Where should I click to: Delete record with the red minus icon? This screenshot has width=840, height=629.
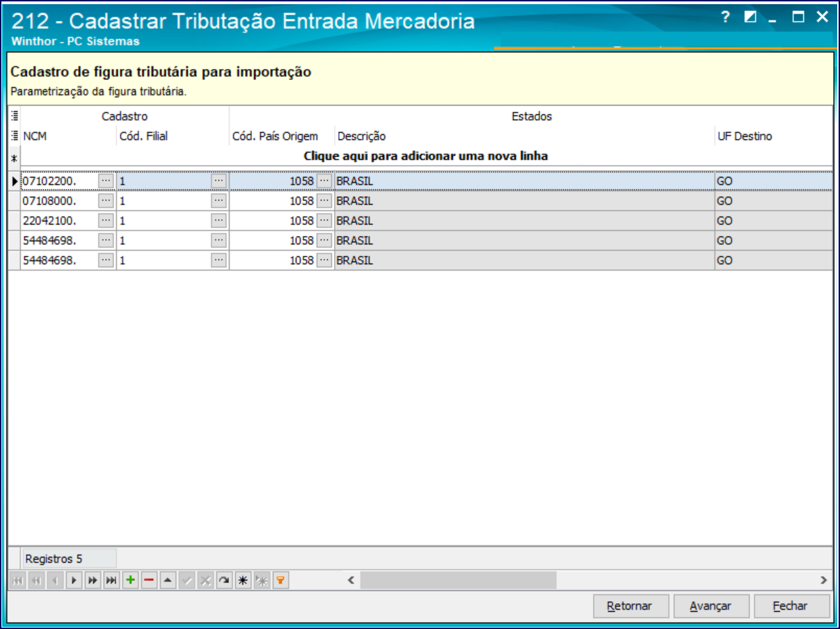point(148,580)
